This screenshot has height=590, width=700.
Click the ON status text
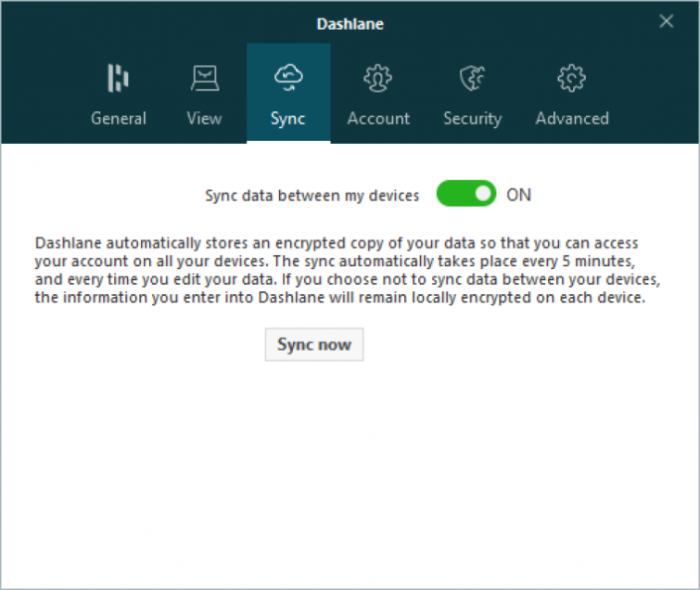pos(518,195)
